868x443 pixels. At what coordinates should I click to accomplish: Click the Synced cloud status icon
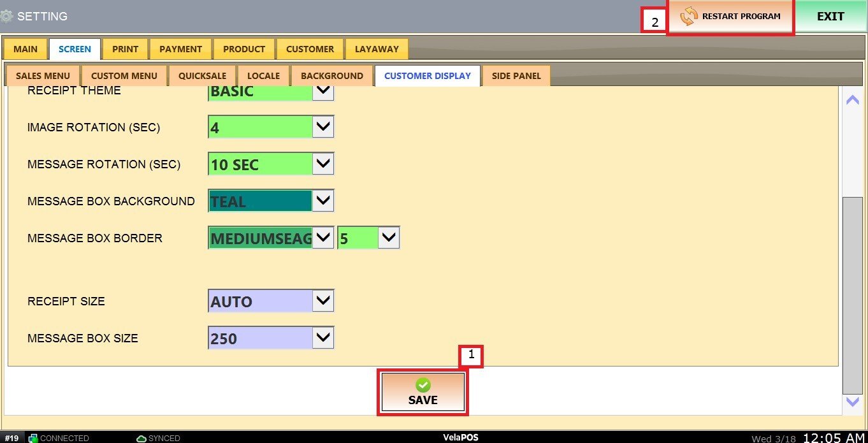tap(141, 438)
